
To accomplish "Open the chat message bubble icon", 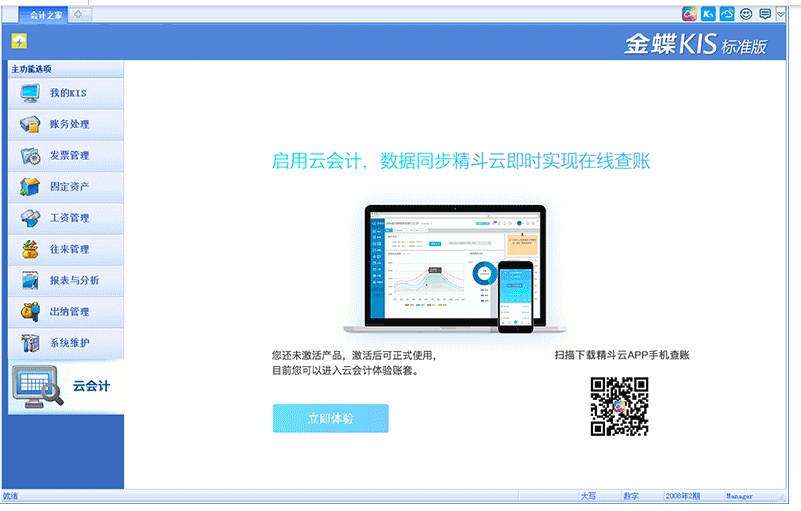I will point(765,14).
